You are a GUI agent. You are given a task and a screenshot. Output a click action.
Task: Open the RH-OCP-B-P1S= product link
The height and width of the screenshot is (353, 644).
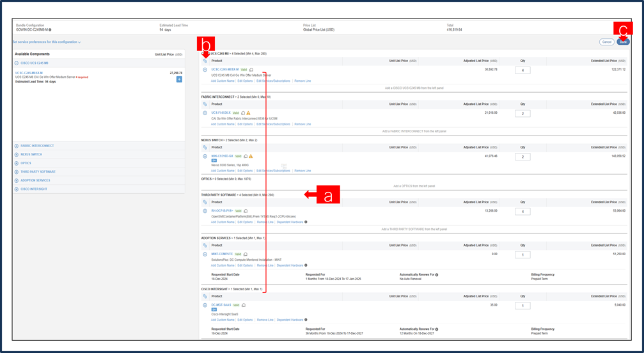click(222, 211)
